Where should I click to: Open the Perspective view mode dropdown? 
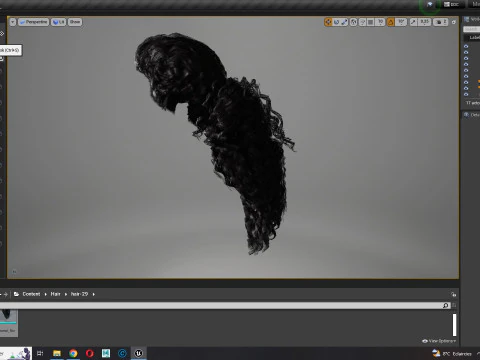[x=33, y=22]
